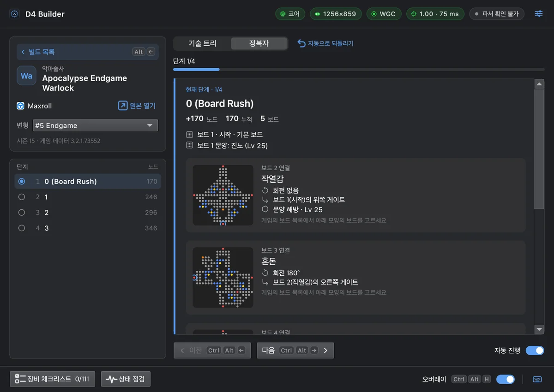The height and width of the screenshot is (392, 554).
Task: Click the 회전 180° text
Action: [286, 273]
